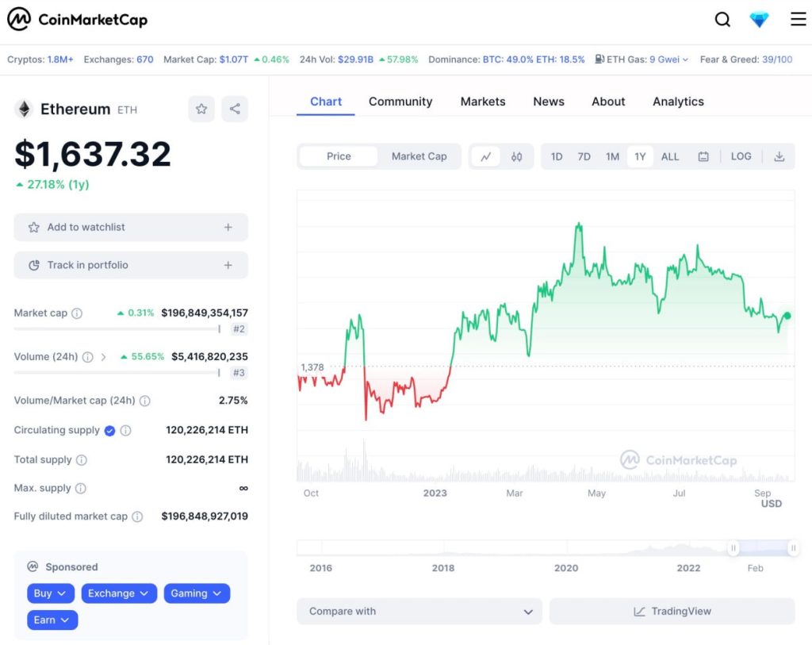Open the calendar date range picker
The width and height of the screenshot is (812, 645).
[x=703, y=156]
